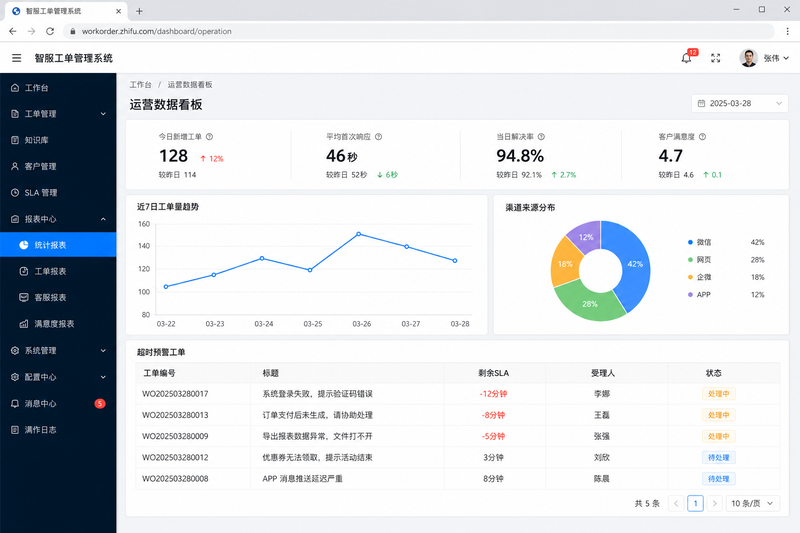Click the 消息中心 bell icon in sidebar
Viewport: 800px width, 533px height.
(15, 403)
